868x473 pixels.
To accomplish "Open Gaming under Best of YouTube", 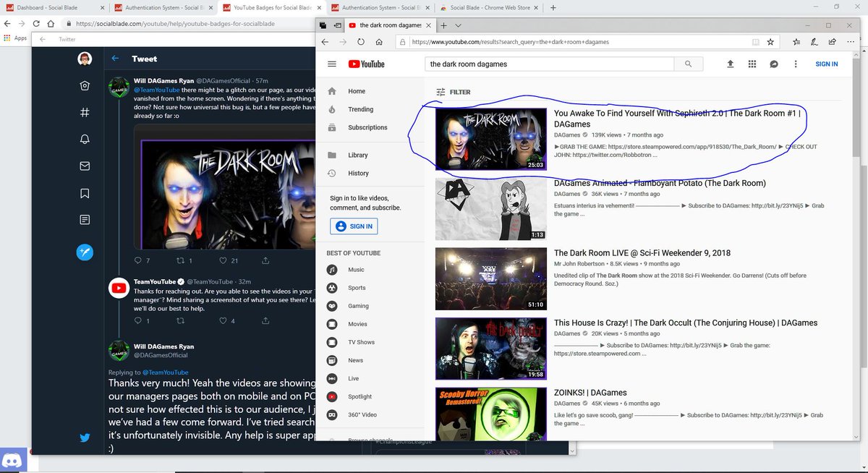I will pyautogui.click(x=358, y=306).
